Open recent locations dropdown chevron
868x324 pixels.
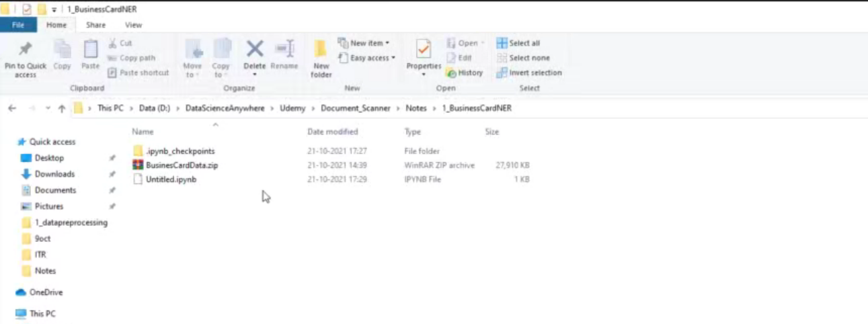[48, 108]
